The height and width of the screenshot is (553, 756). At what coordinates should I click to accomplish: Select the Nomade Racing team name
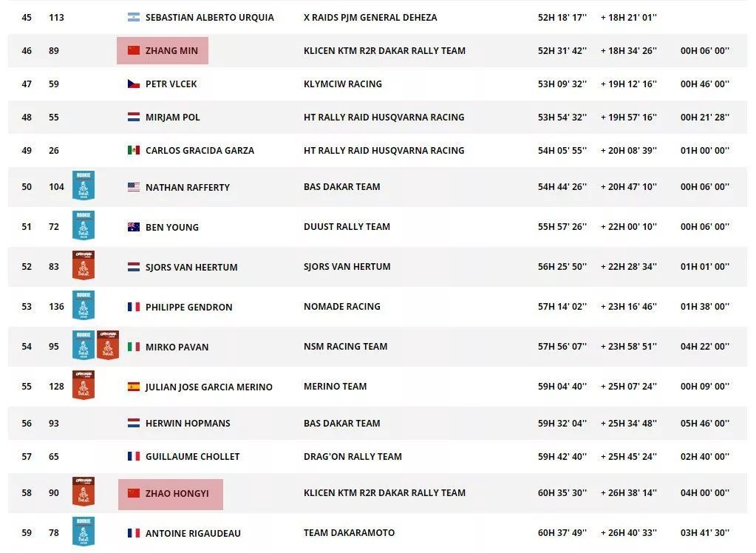click(x=341, y=306)
